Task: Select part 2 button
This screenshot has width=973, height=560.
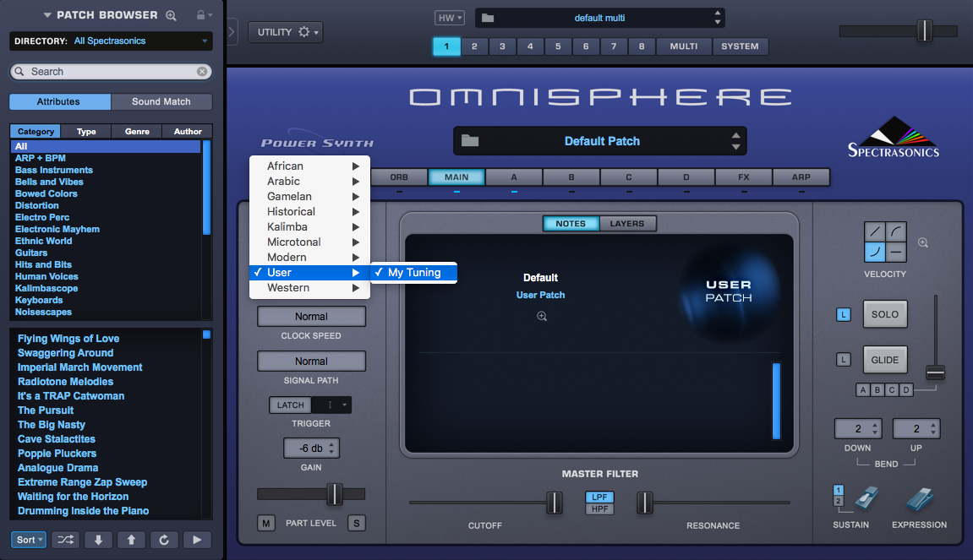Action: tap(474, 46)
